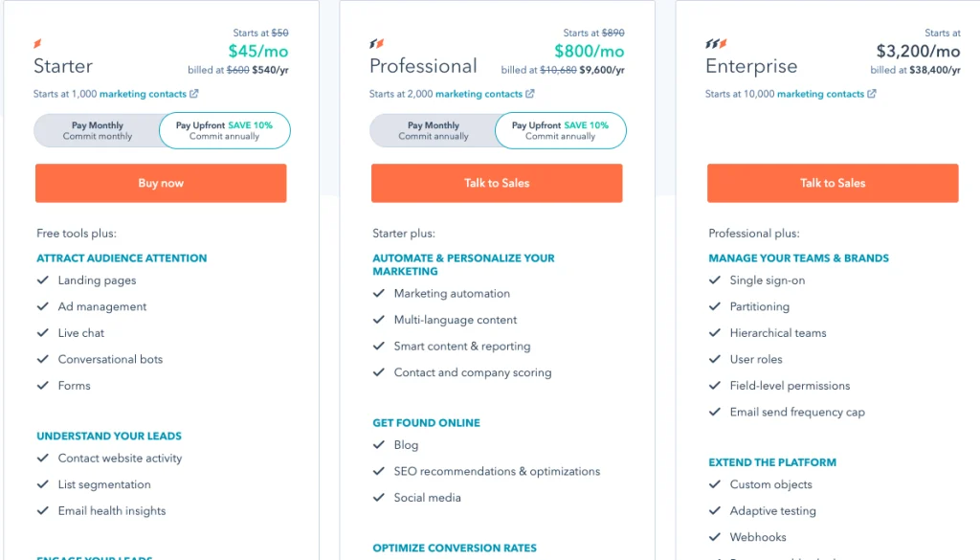The width and height of the screenshot is (980, 560).
Task: Click the Professional plan double-sprocket icon
Action: pyautogui.click(x=376, y=43)
